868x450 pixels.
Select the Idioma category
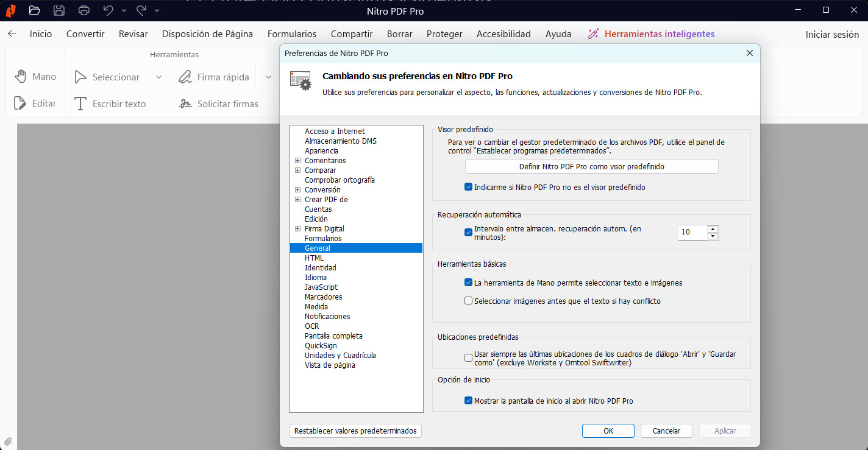316,278
